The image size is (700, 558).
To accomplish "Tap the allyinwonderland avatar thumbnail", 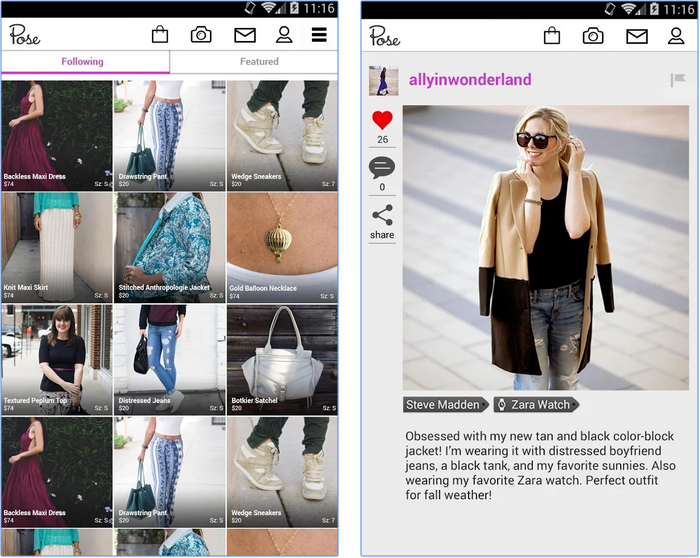I will 383,81.
